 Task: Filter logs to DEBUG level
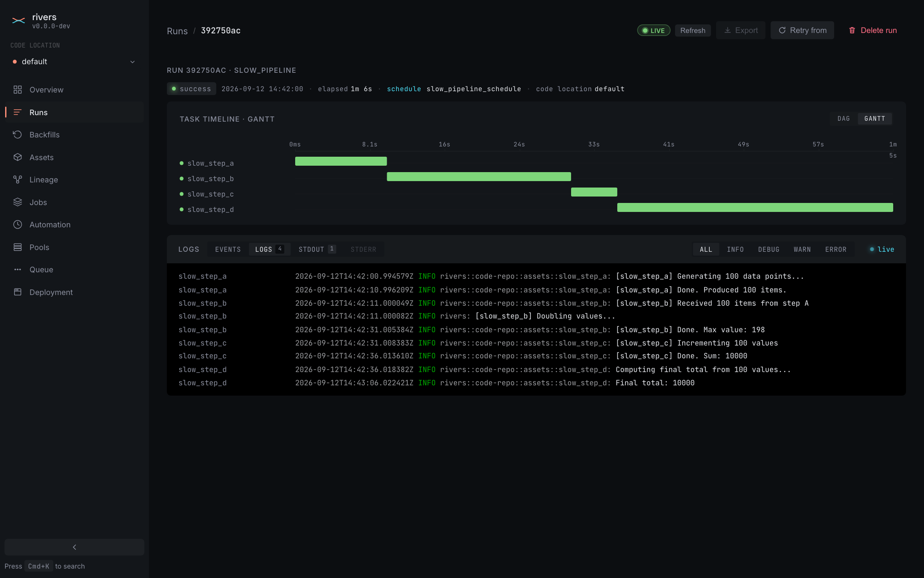pos(769,249)
